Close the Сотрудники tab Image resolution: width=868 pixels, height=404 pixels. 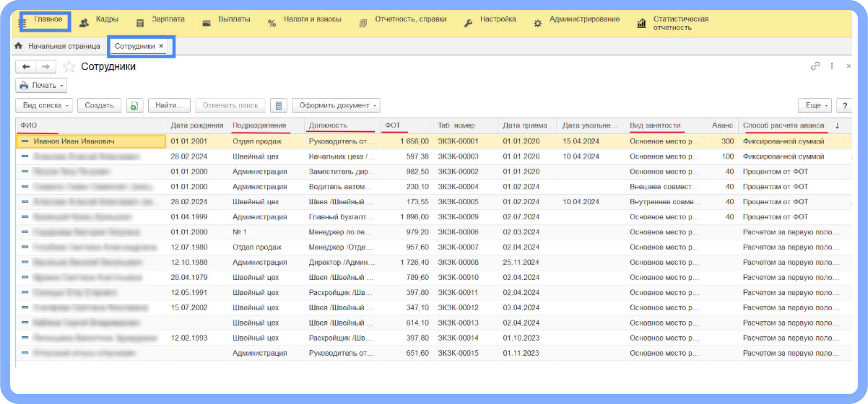(161, 46)
